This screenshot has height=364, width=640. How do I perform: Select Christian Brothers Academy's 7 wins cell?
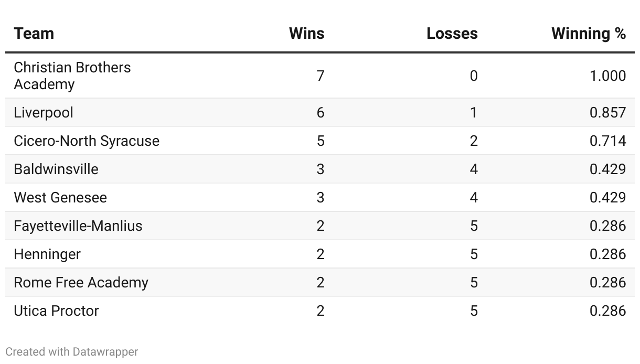[321, 76]
